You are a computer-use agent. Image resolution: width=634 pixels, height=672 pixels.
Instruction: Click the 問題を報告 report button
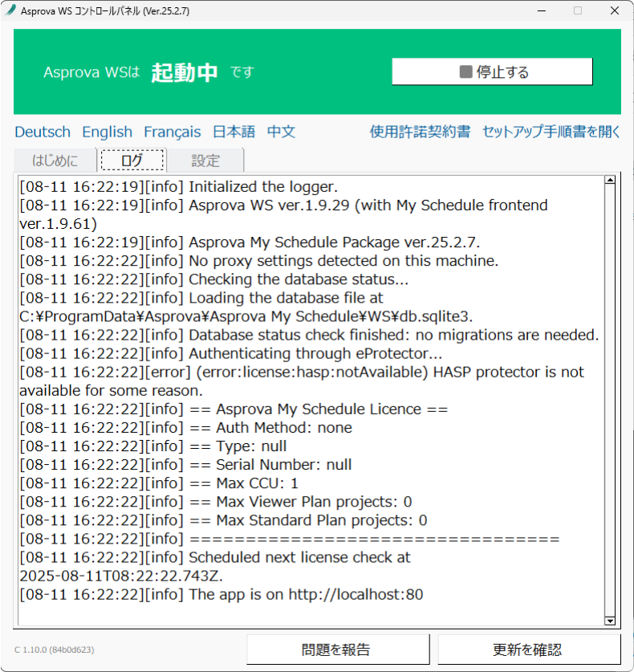[x=338, y=650]
